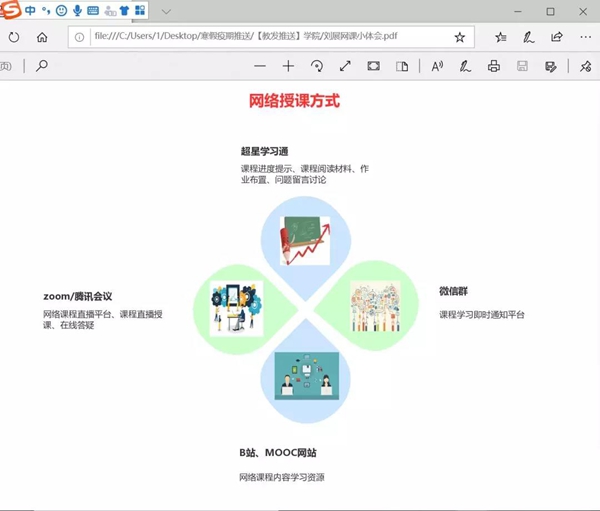Click the heading 微信群
Viewport: 600px width, 511px height.
(x=453, y=291)
